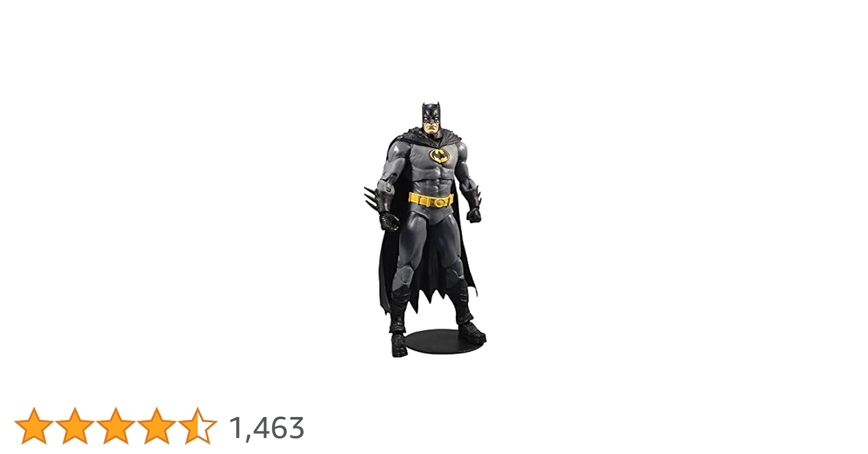This screenshot has height=454, width=868.
Task: Click the first orange rating star
Action: 34,426
